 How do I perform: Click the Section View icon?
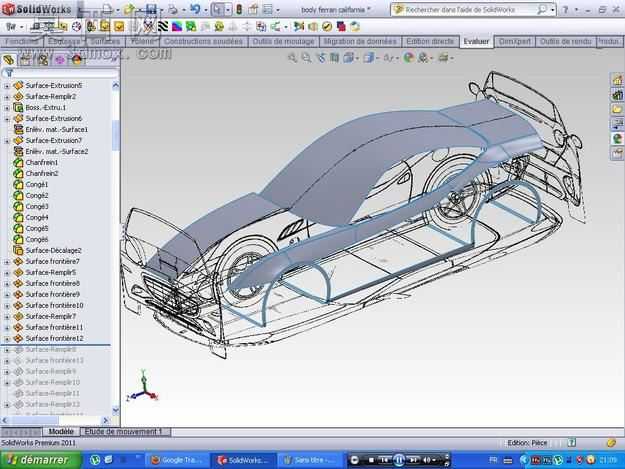(334, 58)
